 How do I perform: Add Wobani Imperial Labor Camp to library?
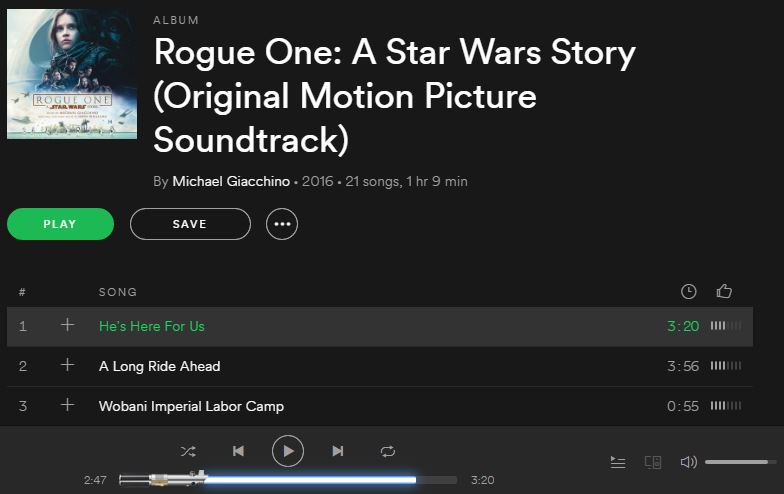tap(67, 405)
